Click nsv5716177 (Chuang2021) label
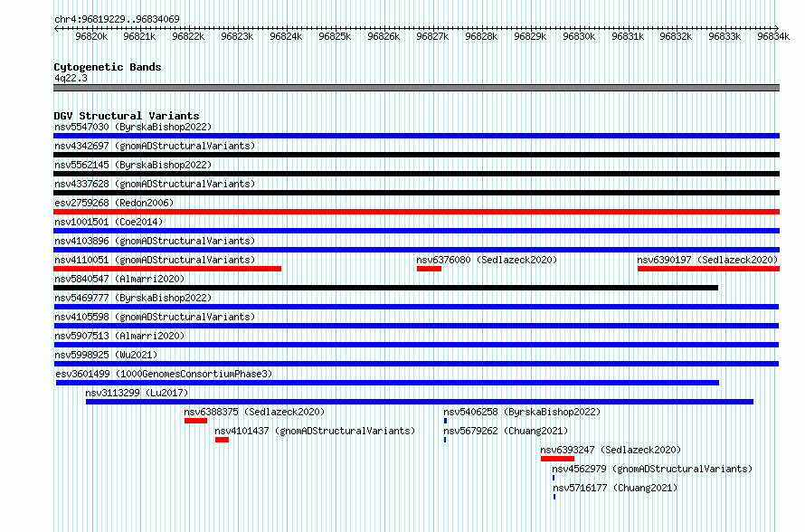805x532 pixels. (615, 488)
